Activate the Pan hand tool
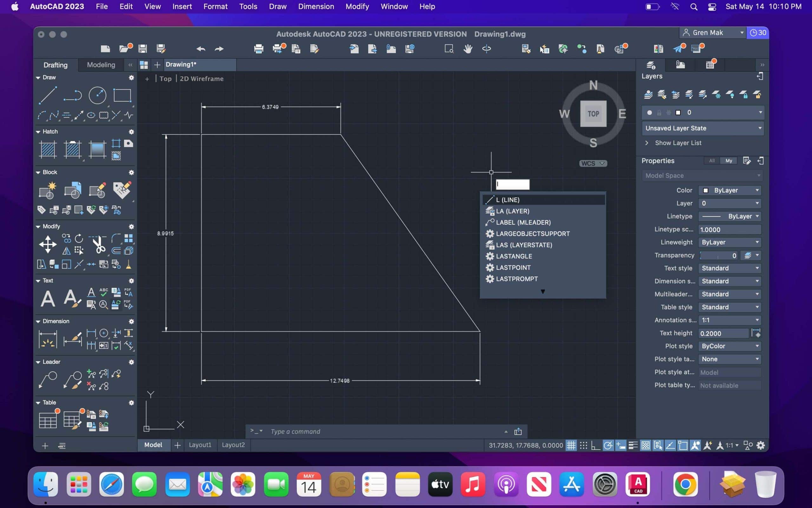 click(468, 49)
